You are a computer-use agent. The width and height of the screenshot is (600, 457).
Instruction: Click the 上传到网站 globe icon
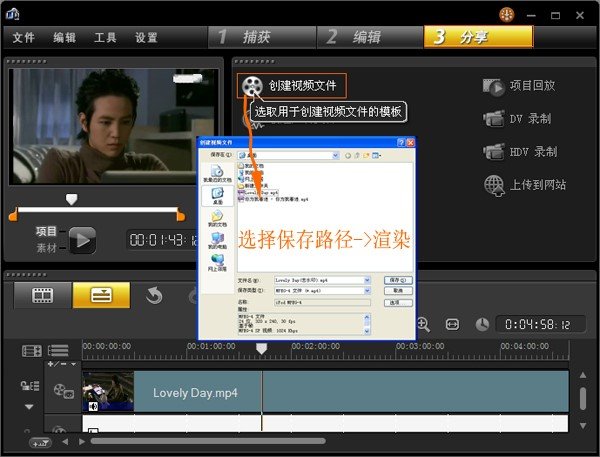point(493,184)
